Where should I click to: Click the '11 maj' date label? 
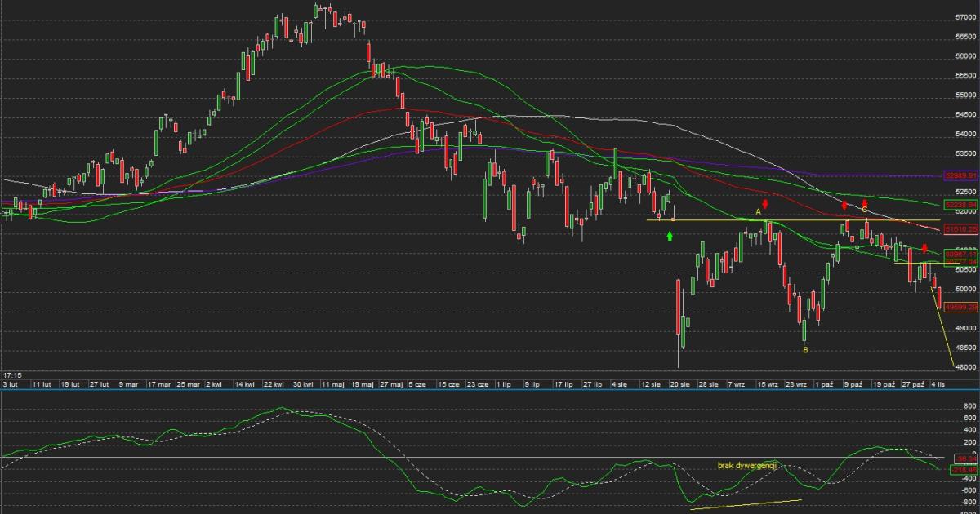point(331,383)
